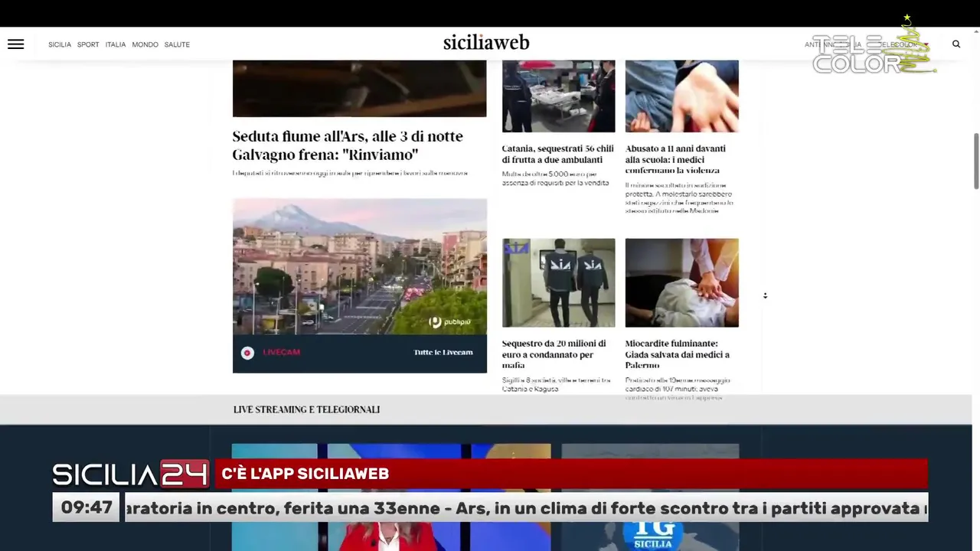Viewport: 980px width, 551px height.
Task: Open the Sport section
Action: tap(88, 44)
